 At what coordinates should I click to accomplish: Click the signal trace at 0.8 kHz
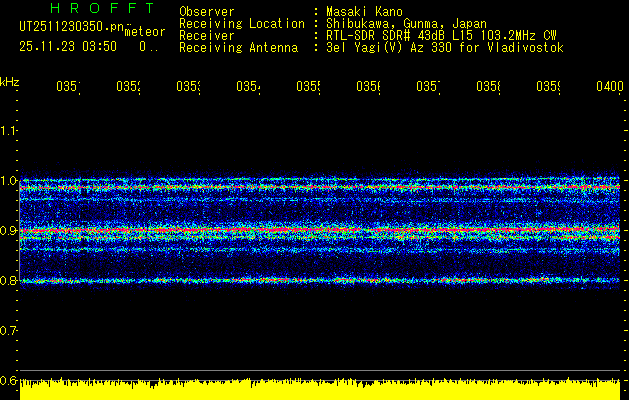pos(320,280)
